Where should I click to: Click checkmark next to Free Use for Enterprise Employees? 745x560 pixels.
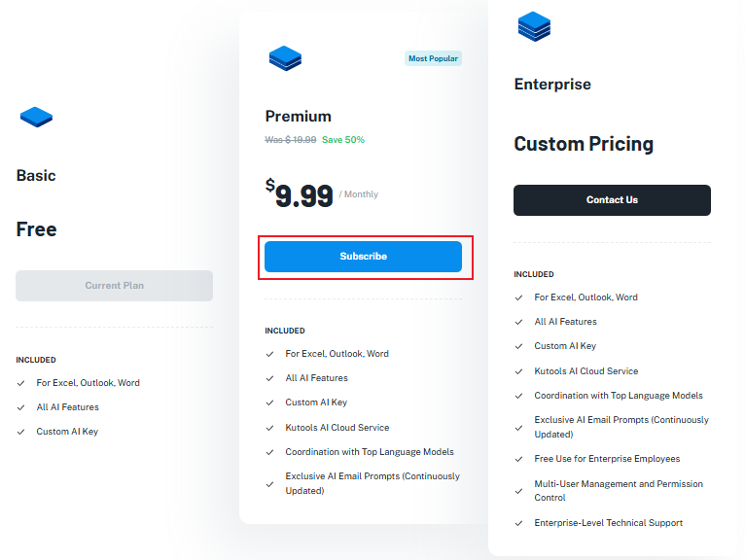point(518,459)
